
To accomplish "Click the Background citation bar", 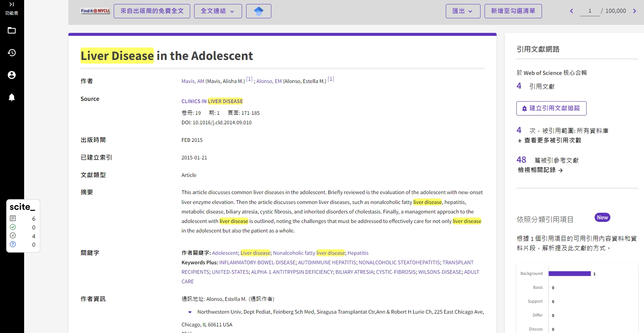I will 570,274.
